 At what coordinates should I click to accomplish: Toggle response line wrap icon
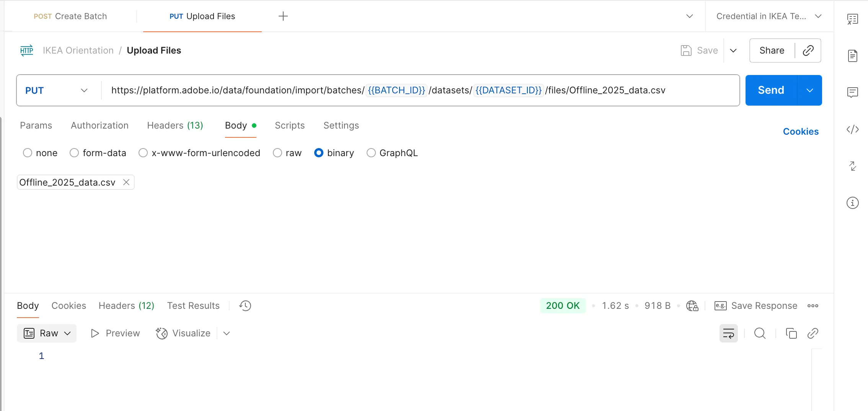pos(728,333)
